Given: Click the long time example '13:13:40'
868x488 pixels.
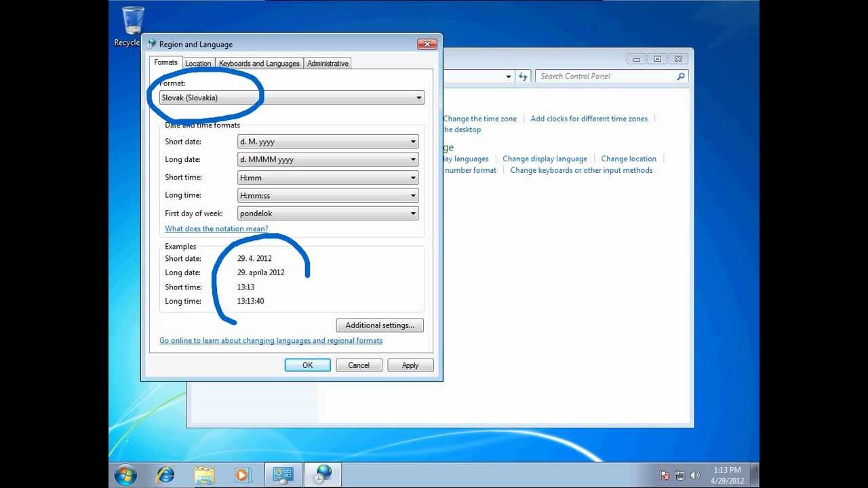Looking at the screenshot, I should click(250, 302).
